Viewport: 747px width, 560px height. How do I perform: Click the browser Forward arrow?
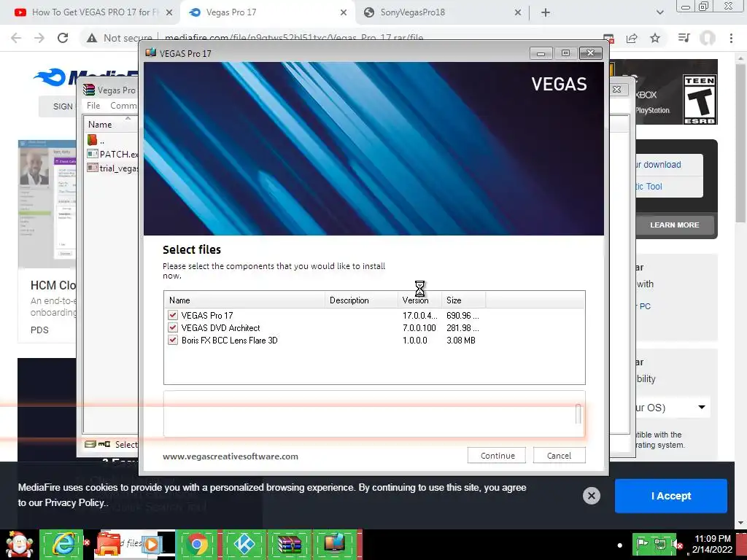(39, 38)
